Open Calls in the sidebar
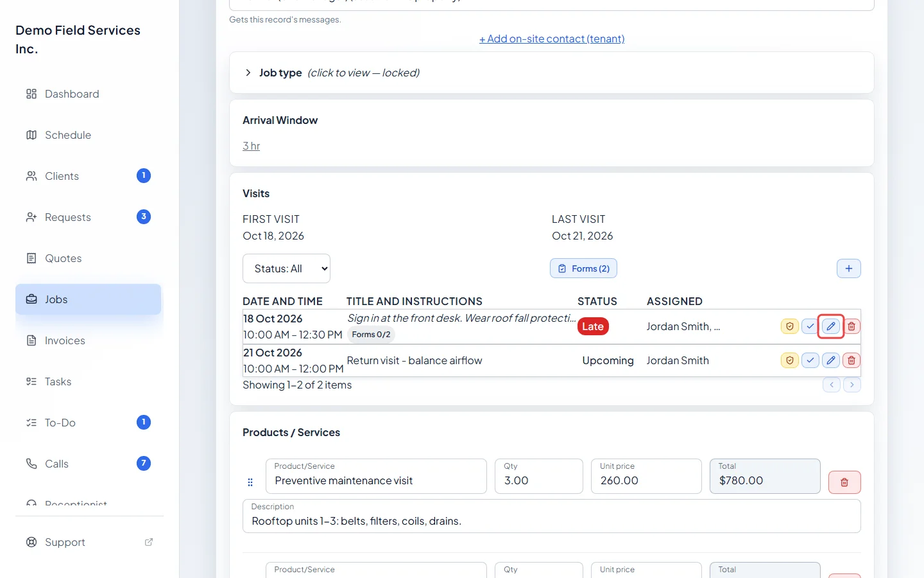The height and width of the screenshot is (578, 924). point(89,464)
